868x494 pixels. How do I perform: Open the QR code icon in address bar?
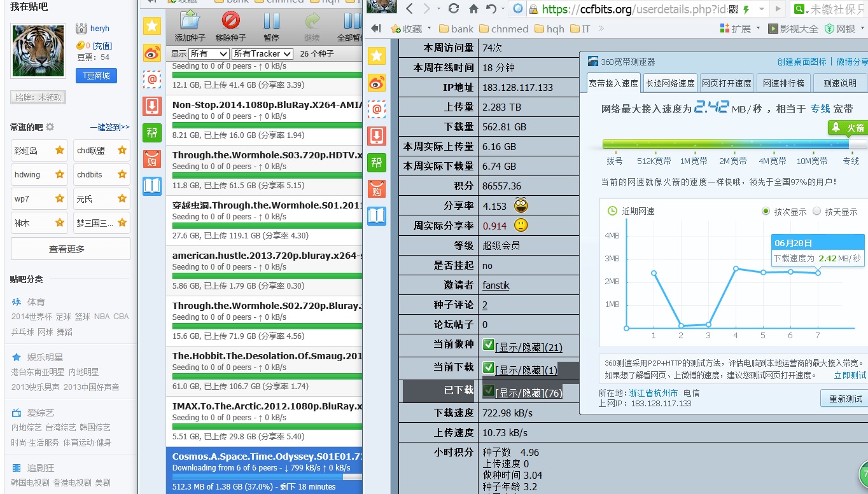732,9
